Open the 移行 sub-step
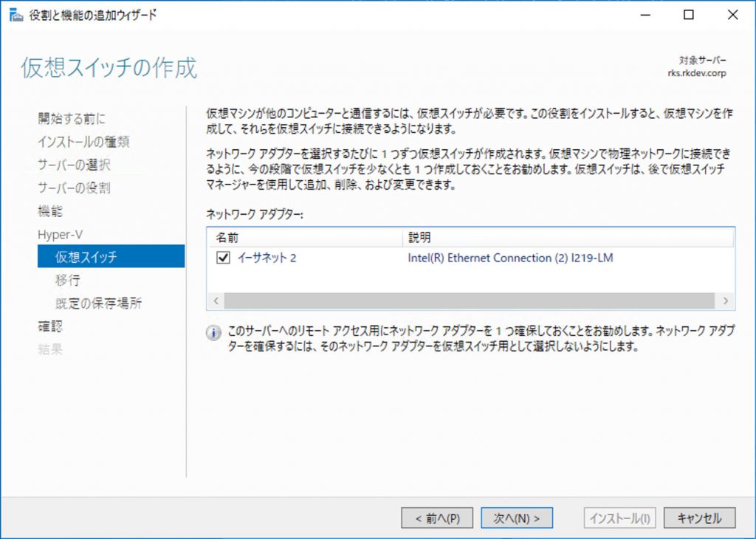Viewport: 756px width, 539px height. tap(67, 280)
